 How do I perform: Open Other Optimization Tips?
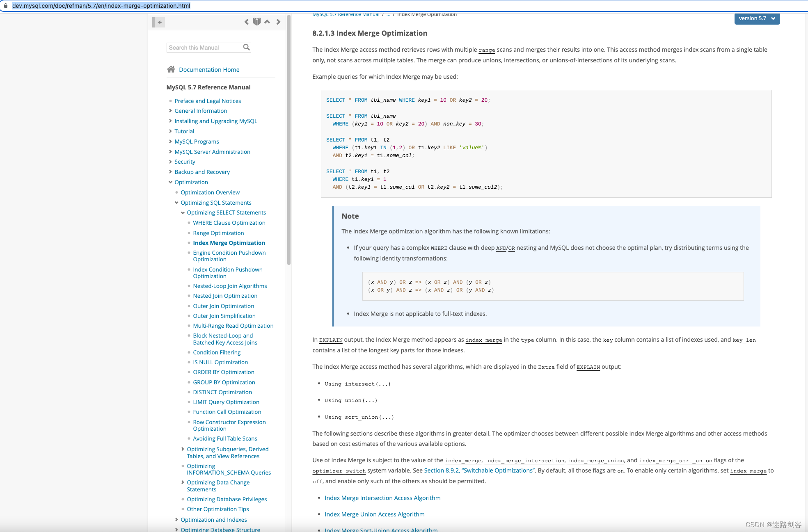coord(218,509)
